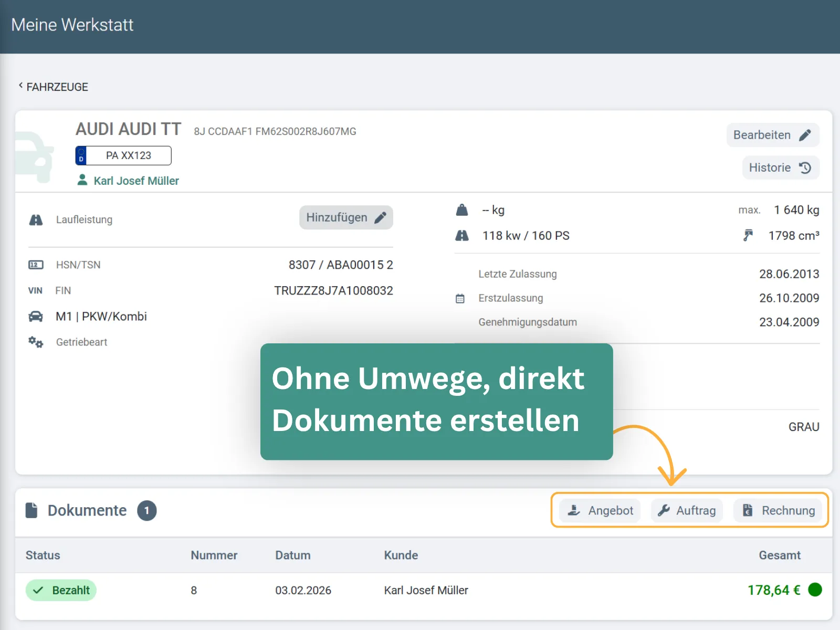Click the Erstzulassung date 26.10.2009
Screen dimensions: 840x630
pos(789,298)
